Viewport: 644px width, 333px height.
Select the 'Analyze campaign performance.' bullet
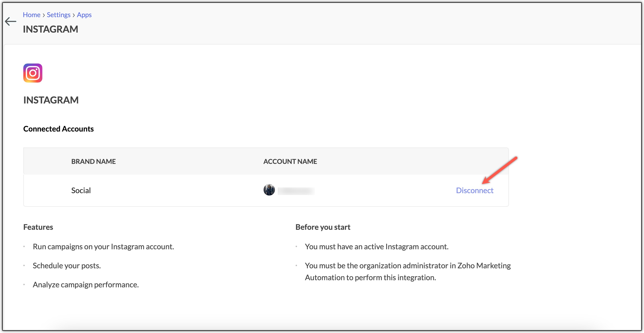point(86,285)
